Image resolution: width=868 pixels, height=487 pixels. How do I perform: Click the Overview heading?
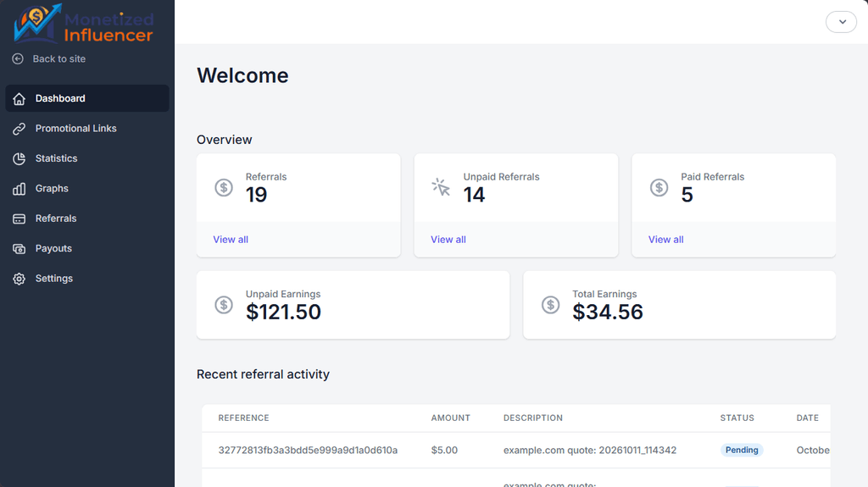coord(224,140)
